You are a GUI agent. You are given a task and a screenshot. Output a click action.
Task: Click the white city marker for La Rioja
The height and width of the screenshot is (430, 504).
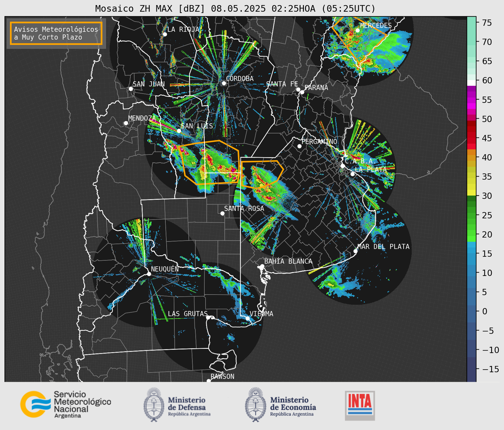(x=165, y=34)
